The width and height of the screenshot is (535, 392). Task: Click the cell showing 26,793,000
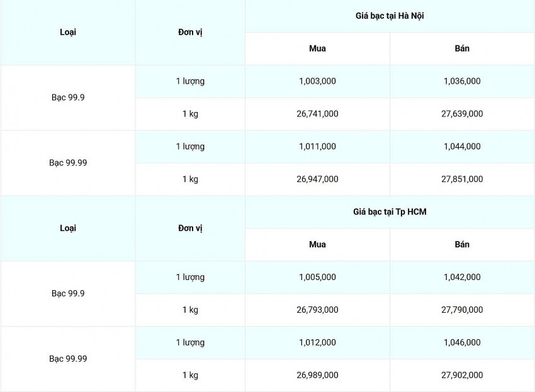coord(317,310)
